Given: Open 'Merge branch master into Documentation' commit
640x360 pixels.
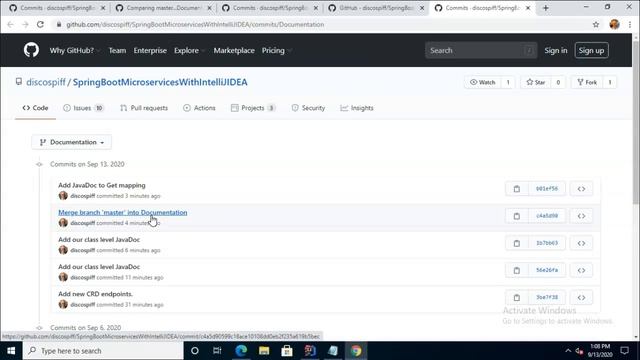Looking at the screenshot, I should click(122, 212).
